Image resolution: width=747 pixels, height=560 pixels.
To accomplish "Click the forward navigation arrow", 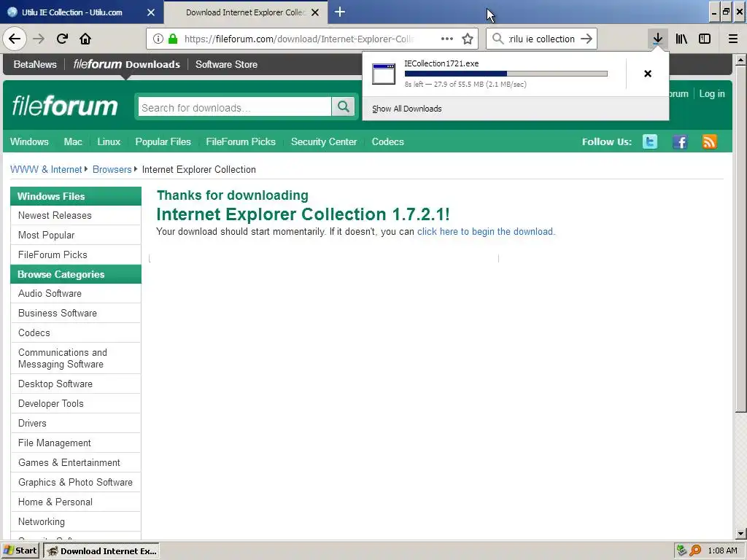I will tap(39, 39).
